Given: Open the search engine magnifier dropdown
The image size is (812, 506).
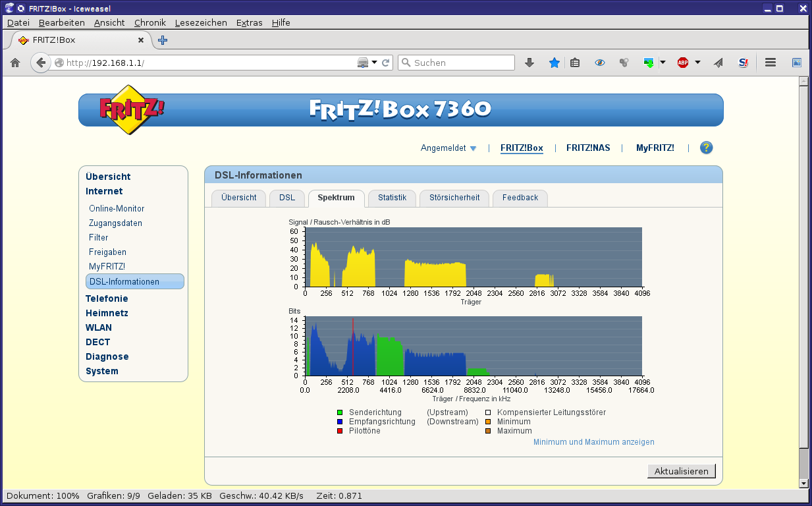Looking at the screenshot, I should [x=406, y=63].
